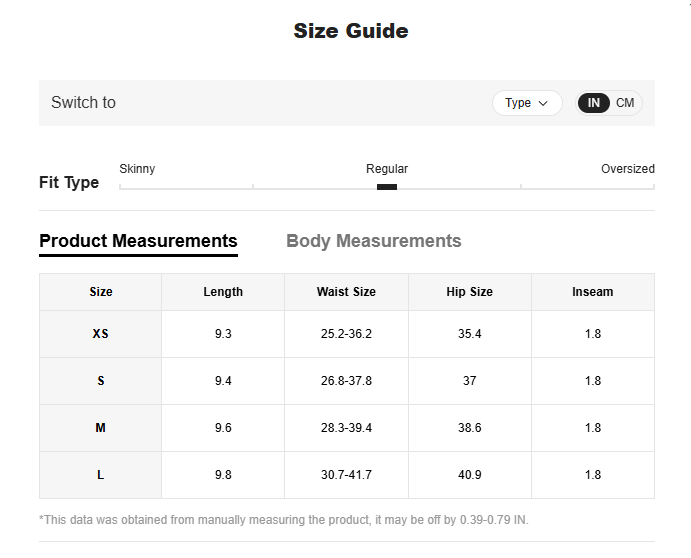Viewport: 691px width, 558px height.
Task: Switch to Body Measurements tab
Action: [373, 241]
